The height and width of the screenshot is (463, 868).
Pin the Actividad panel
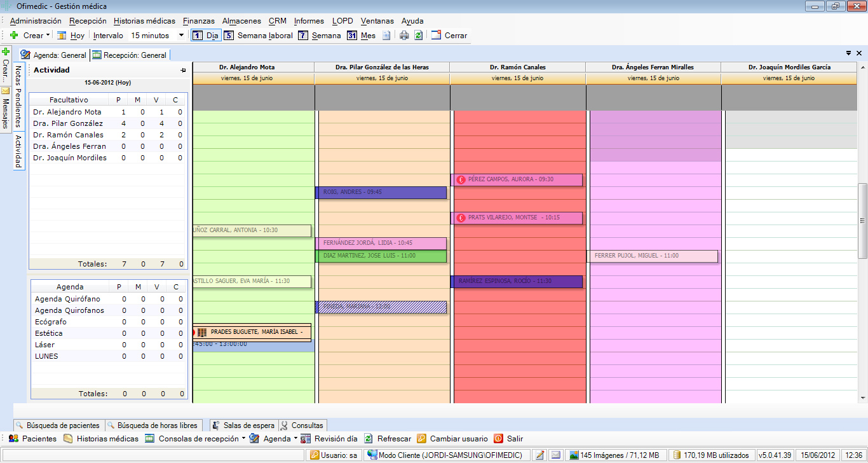pyautogui.click(x=183, y=70)
